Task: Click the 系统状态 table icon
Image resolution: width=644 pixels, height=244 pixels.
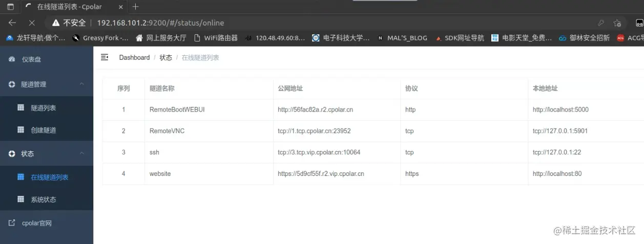Action: tap(21, 199)
